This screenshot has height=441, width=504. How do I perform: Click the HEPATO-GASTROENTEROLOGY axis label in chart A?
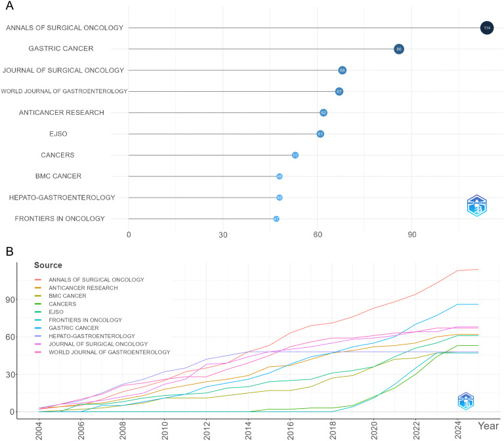click(62, 198)
